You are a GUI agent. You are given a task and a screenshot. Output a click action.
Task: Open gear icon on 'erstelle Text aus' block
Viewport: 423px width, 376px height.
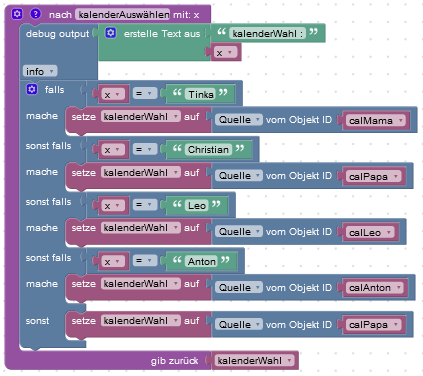111,33
